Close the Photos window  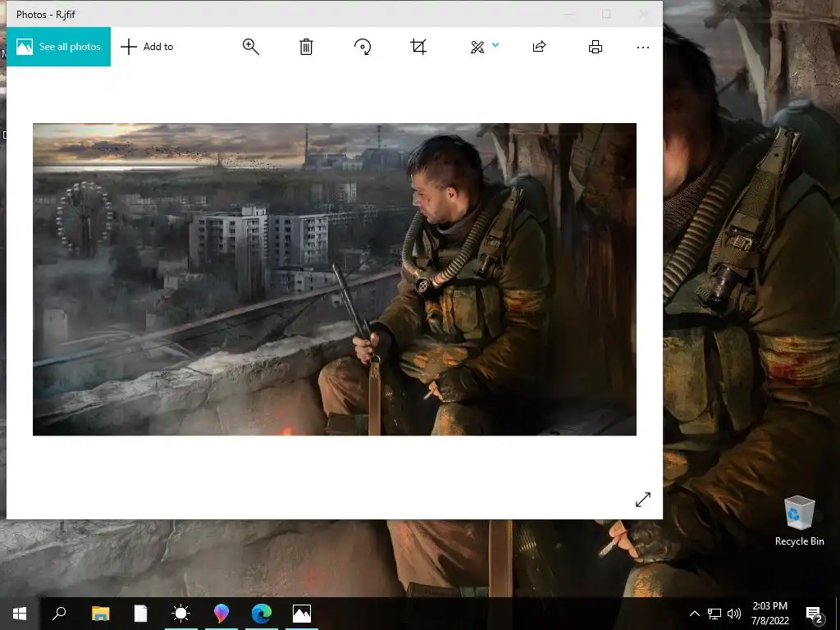pyautogui.click(x=643, y=14)
